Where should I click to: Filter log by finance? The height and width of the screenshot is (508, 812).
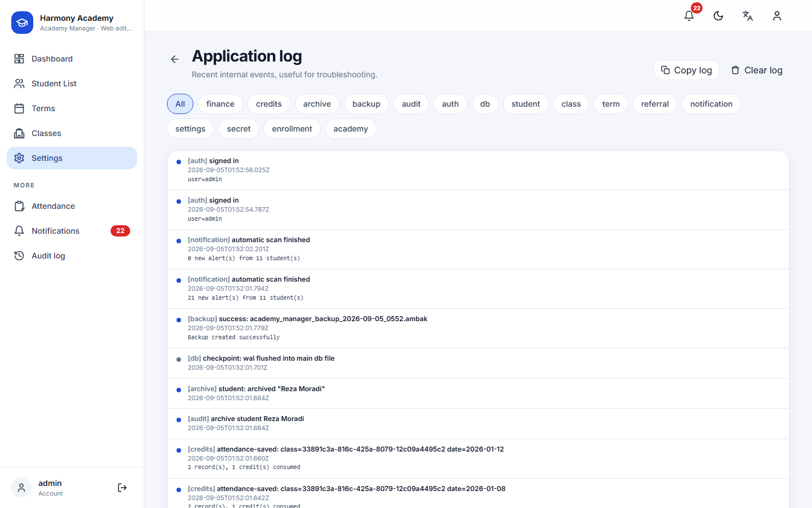(220, 104)
